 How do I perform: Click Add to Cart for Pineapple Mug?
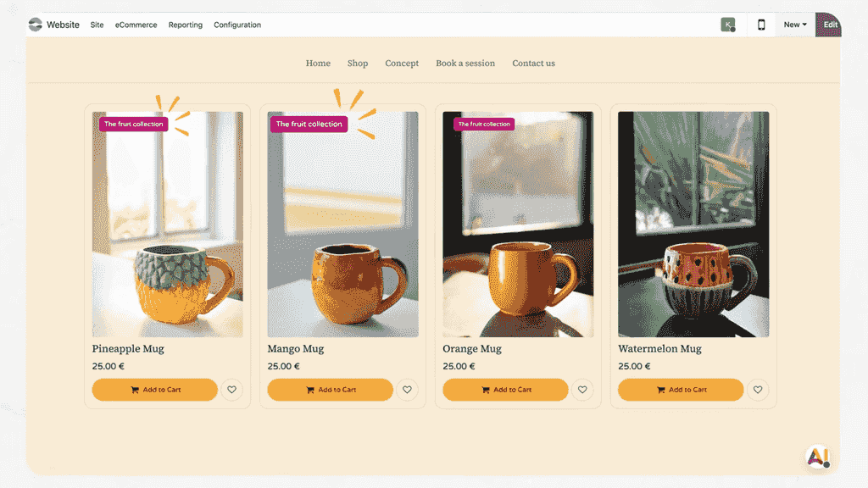click(x=155, y=390)
